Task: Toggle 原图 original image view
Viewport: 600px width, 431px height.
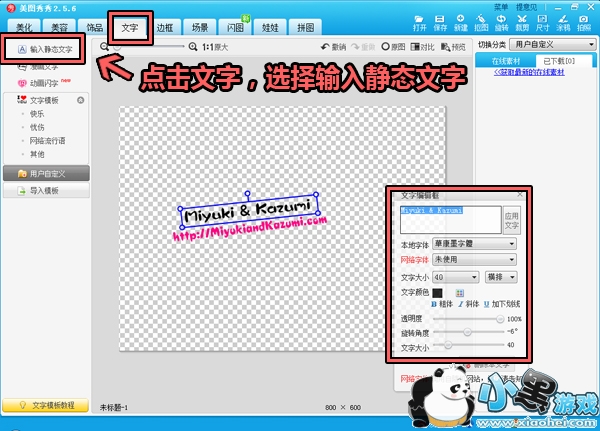Action: click(393, 47)
